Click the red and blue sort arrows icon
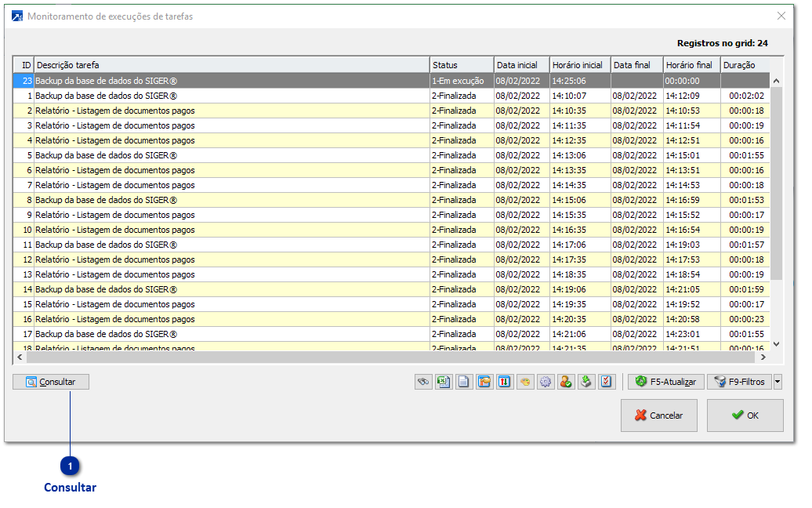 point(505,382)
